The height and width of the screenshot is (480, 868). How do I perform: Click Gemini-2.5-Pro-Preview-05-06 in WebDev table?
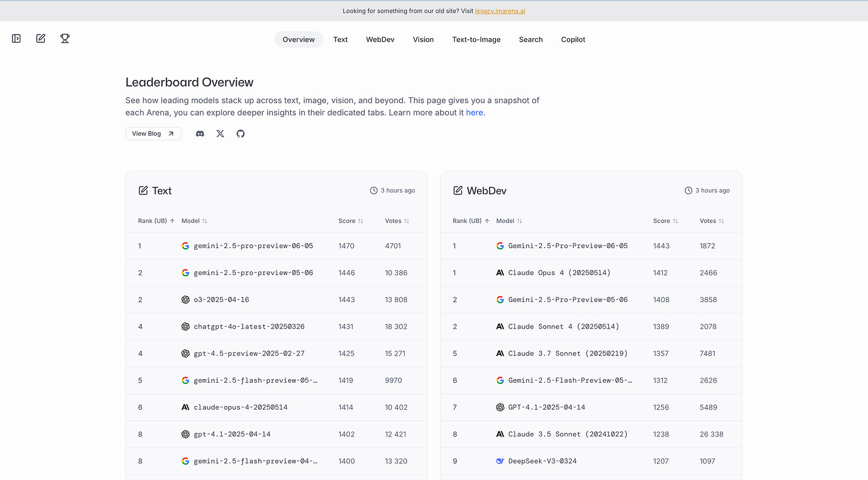click(x=568, y=300)
